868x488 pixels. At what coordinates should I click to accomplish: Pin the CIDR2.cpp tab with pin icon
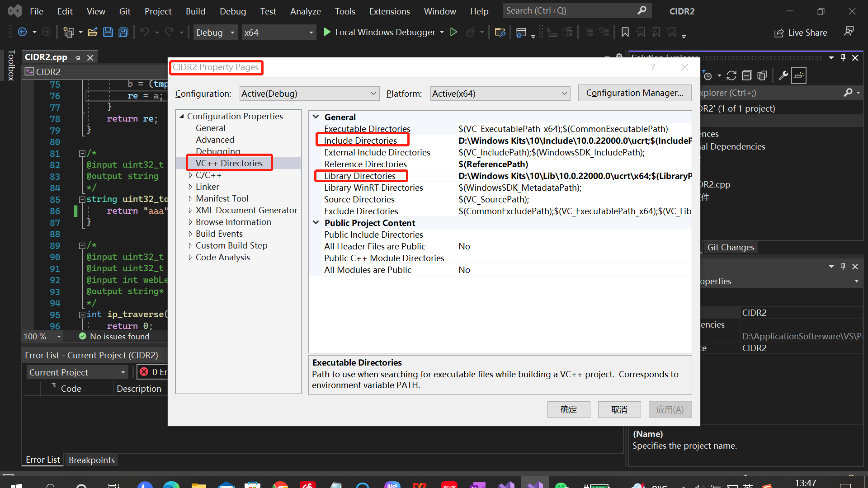coord(77,58)
